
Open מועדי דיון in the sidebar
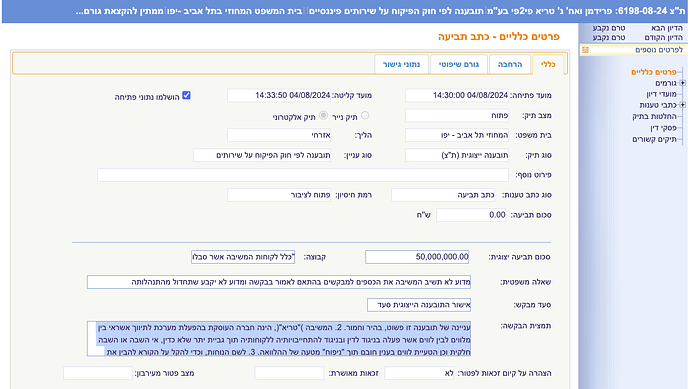(661, 94)
